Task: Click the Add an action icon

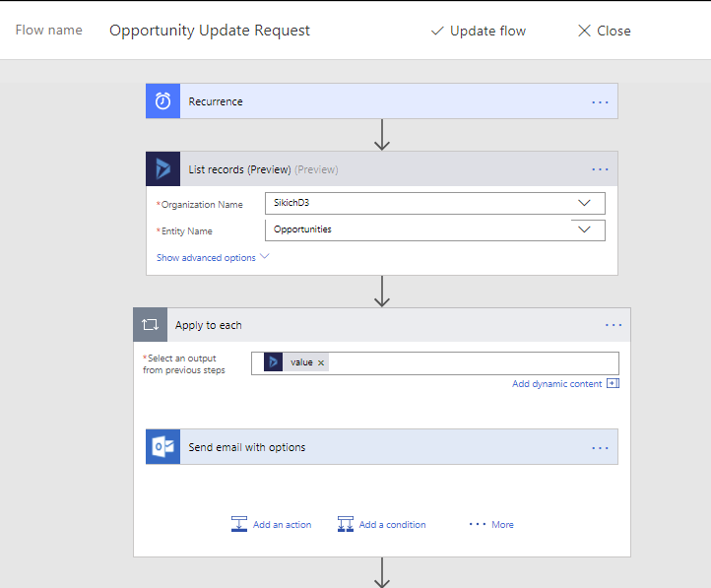Action: click(239, 524)
